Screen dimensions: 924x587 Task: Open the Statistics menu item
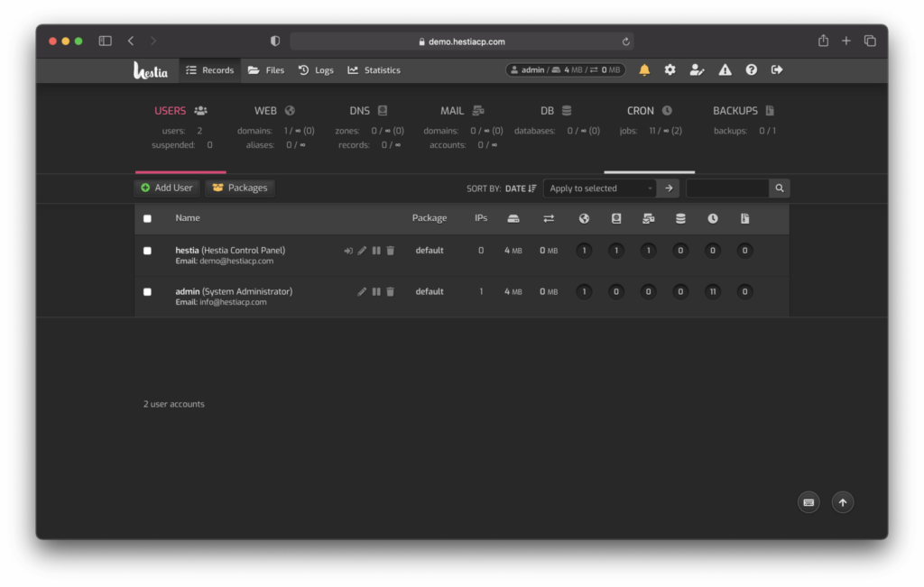374,70
